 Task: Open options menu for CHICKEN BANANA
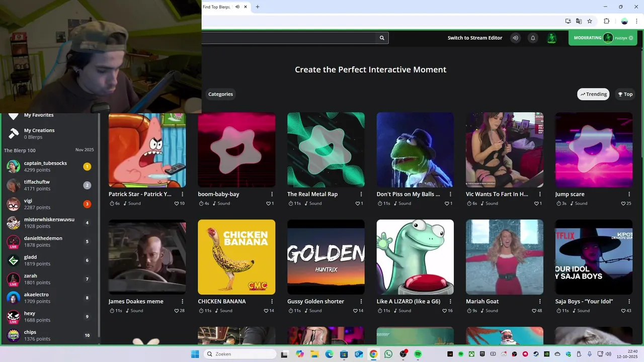[x=272, y=301]
